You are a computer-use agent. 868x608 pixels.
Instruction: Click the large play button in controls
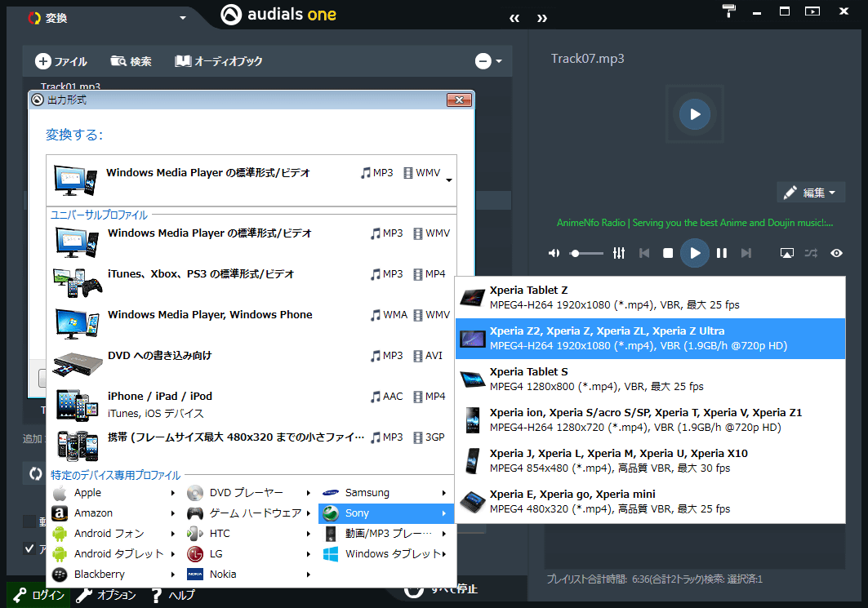point(695,253)
